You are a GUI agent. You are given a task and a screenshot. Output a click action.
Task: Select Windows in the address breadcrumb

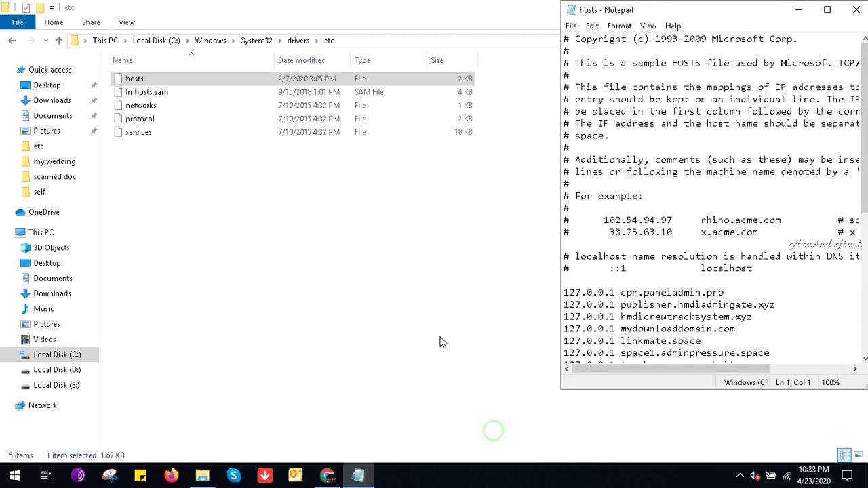[x=210, y=41]
